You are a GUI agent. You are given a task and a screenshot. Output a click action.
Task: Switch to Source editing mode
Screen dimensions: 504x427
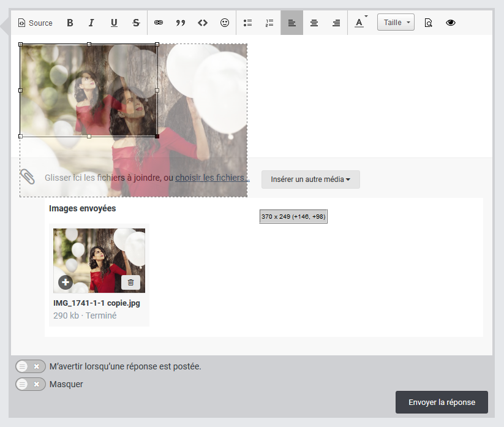(36, 23)
